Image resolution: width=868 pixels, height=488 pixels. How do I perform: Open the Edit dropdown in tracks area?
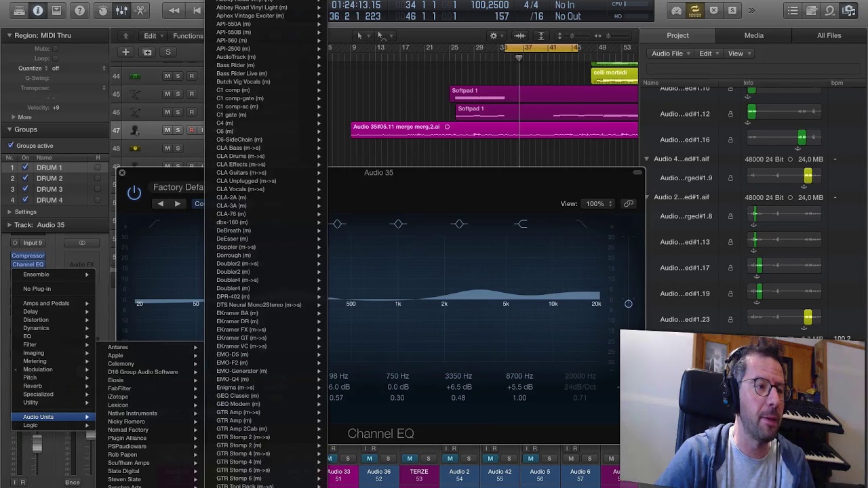[153, 36]
